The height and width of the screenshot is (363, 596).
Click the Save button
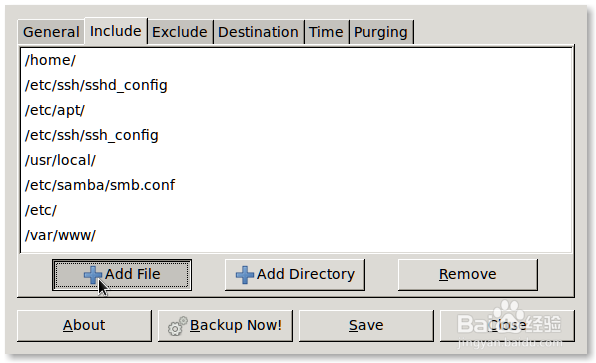point(366,326)
